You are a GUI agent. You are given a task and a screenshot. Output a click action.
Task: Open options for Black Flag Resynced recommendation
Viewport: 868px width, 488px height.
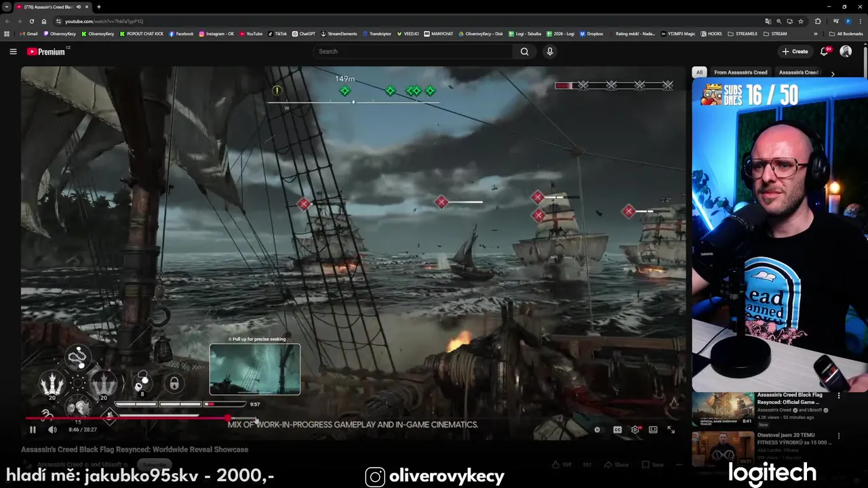839,396
